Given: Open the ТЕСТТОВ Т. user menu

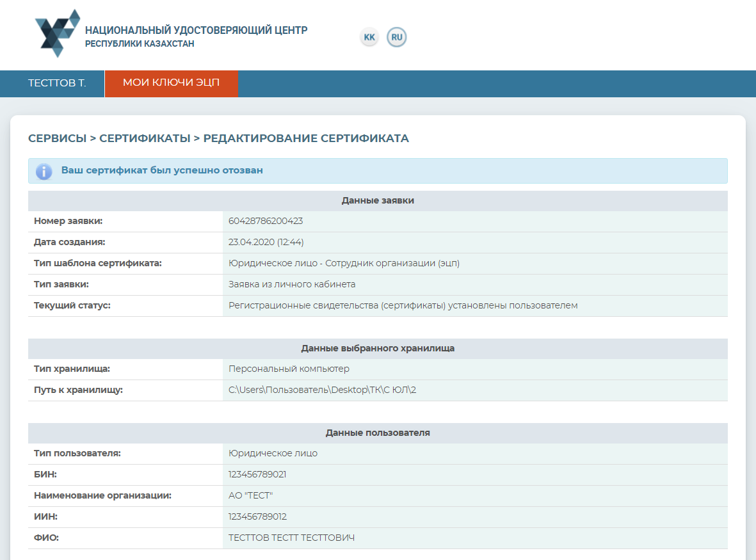Looking at the screenshot, I should click(57, 83).
